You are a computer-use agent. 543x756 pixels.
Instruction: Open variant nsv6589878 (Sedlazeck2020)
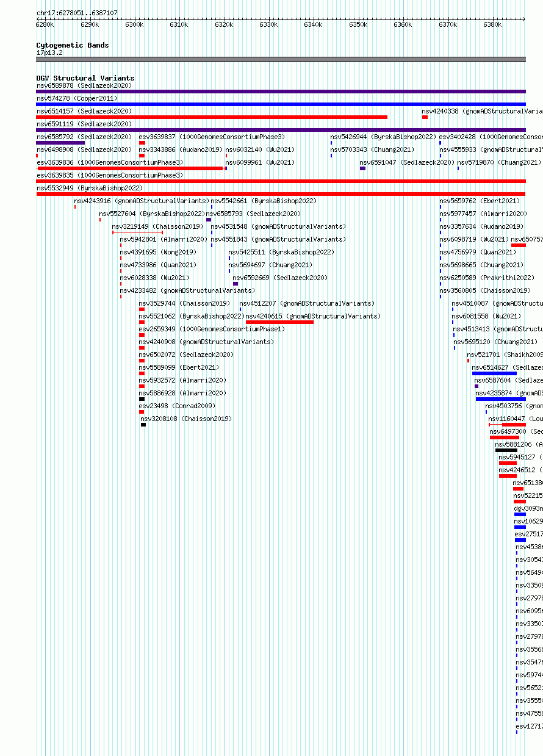(x=84, y=85)
